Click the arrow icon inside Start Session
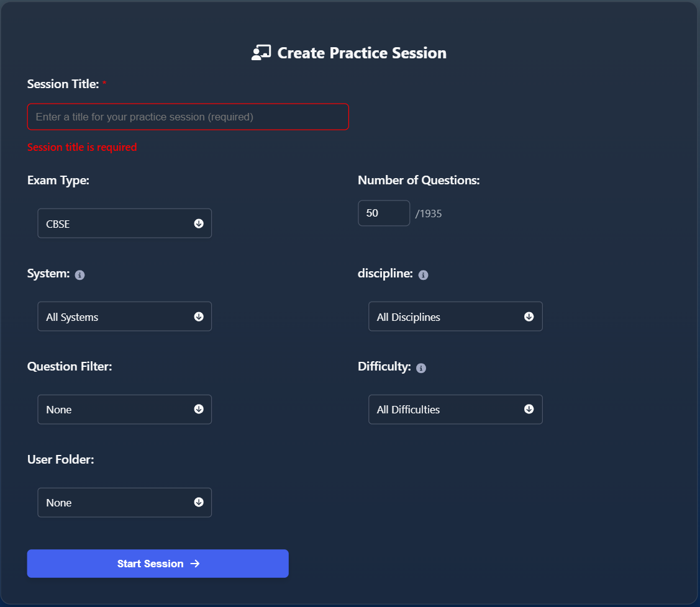 point(195,564)
